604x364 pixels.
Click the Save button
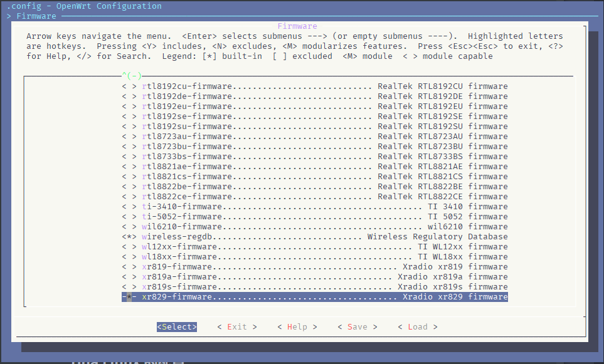point(357,326)
